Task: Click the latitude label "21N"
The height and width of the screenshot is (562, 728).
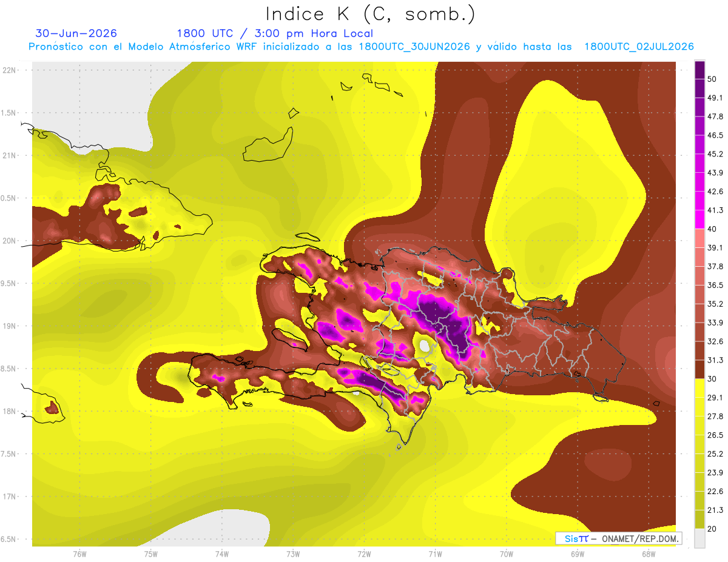Action: tap(9, 155)
